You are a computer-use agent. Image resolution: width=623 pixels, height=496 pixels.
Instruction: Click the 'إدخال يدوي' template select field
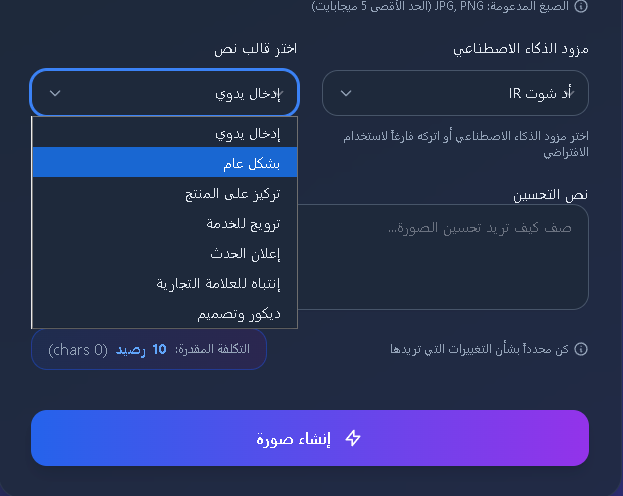(x=165, y=93)
